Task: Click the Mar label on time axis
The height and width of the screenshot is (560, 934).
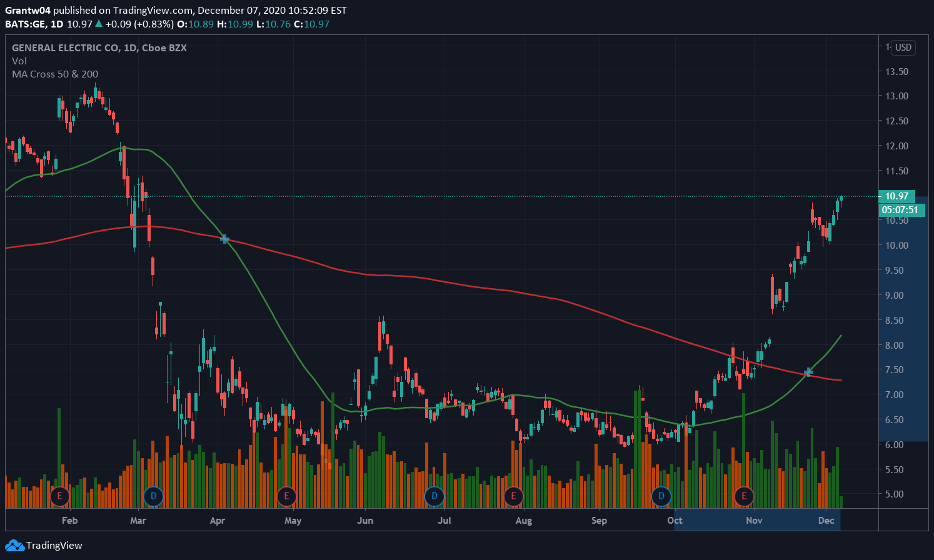Action: click(x=138, y=521)
